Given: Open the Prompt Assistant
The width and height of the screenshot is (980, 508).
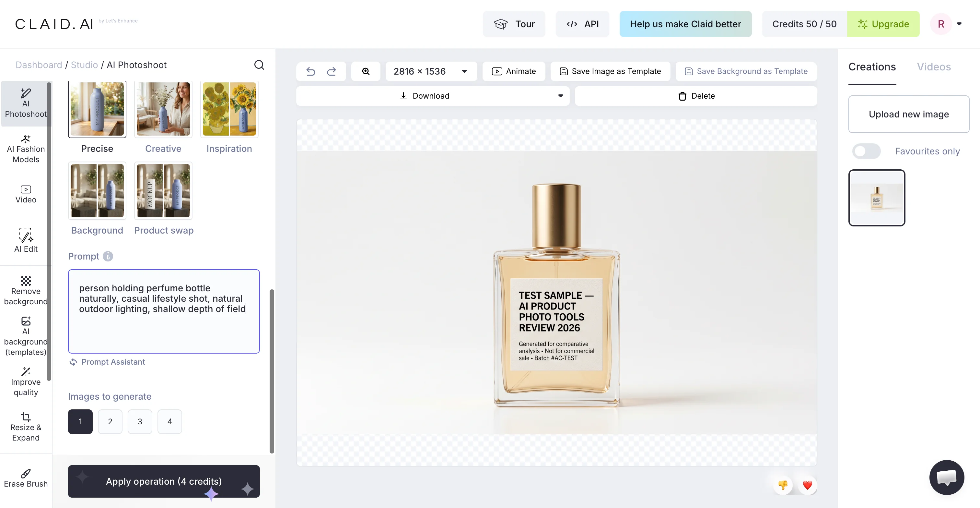Looking at the screenshot, I should point(107,362).
